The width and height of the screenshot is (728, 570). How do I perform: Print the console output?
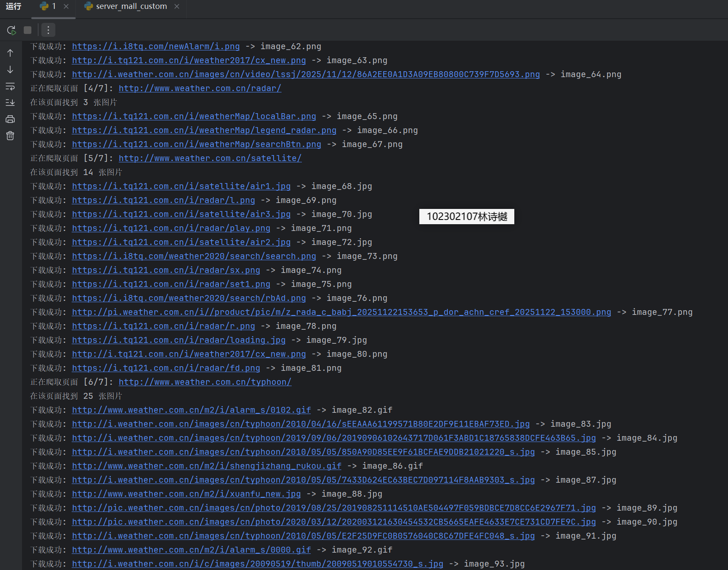click(x=10, y=119)
